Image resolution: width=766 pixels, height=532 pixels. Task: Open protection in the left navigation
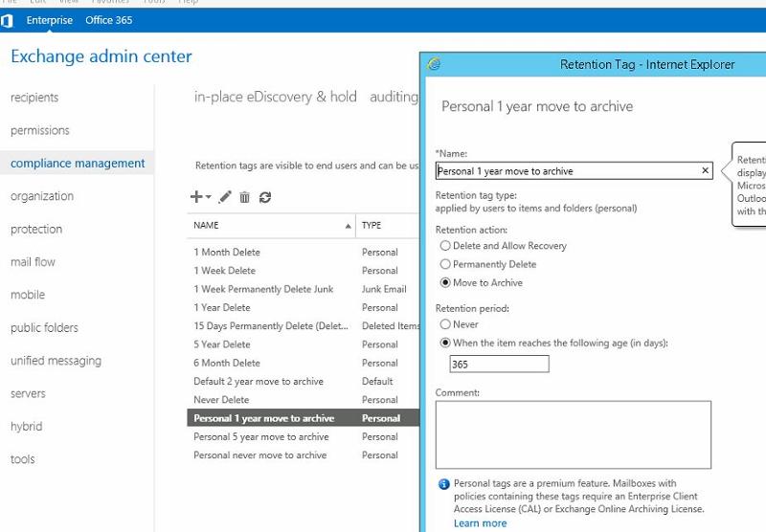36,229
